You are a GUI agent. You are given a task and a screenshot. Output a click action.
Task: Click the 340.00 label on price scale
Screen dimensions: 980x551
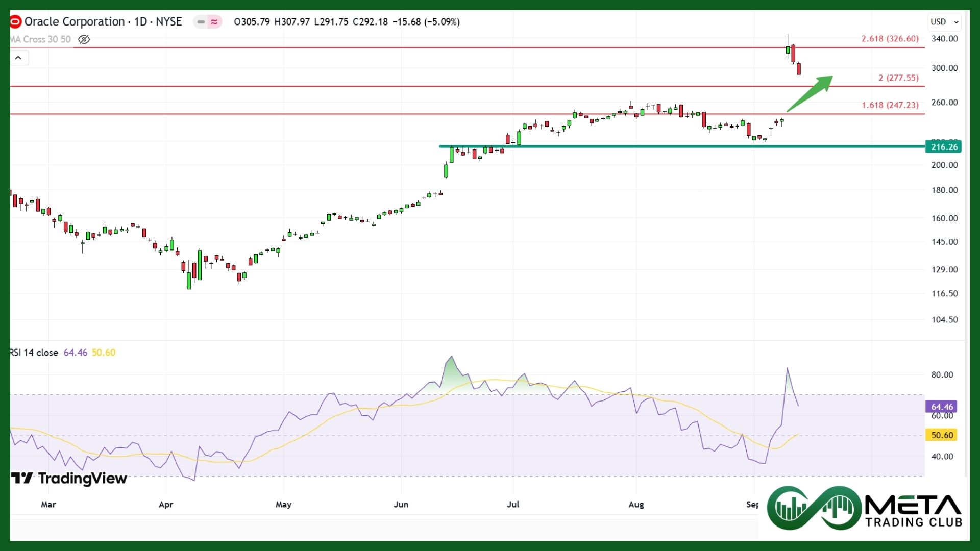944,39
